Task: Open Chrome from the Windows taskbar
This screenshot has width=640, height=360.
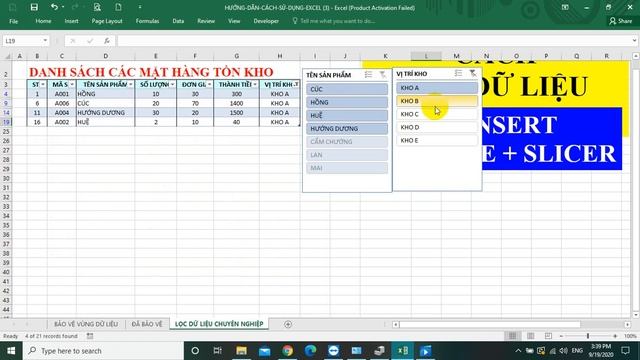Action: coord(288,351)
